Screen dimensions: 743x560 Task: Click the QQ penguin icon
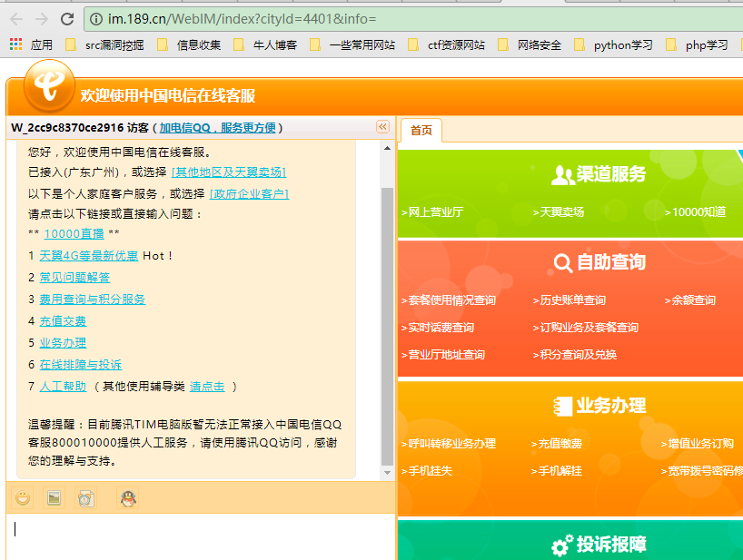(x=128, y=498)
